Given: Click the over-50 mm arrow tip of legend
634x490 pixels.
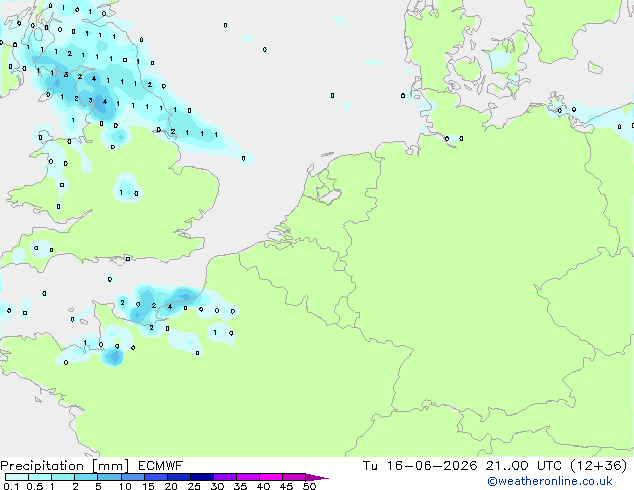Looking at the screenshot, I should pyautogui.click(x=317, y=477).
